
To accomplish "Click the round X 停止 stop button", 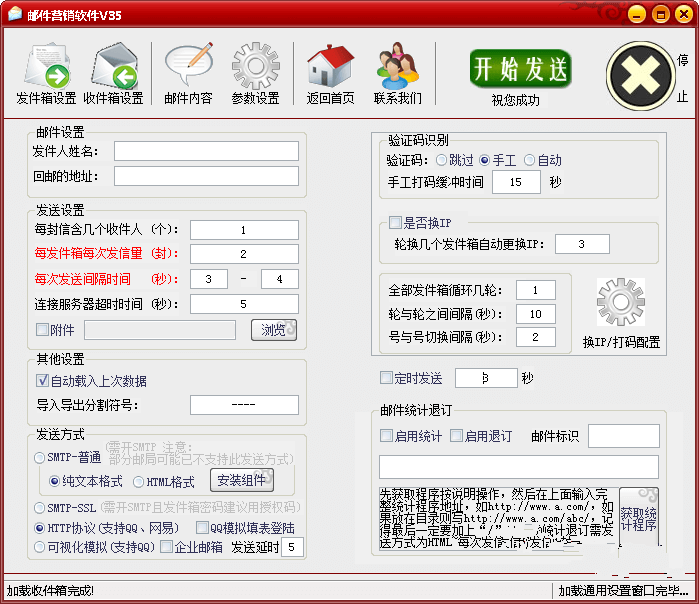I will (641, 76).
